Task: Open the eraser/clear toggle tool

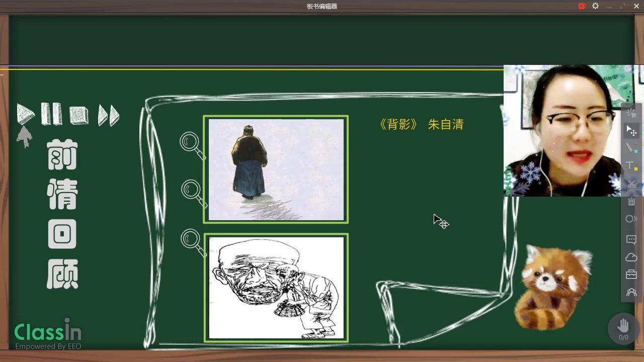Action: pos(631,219)
